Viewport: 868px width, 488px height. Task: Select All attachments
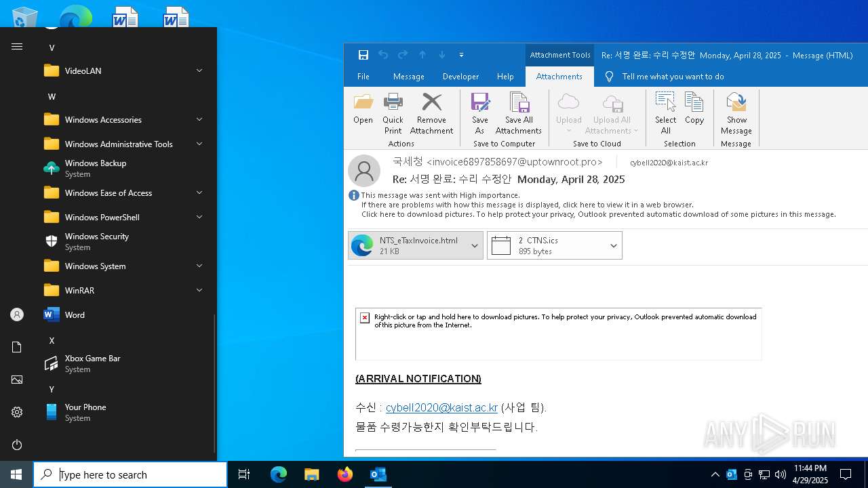pos(665,114)
